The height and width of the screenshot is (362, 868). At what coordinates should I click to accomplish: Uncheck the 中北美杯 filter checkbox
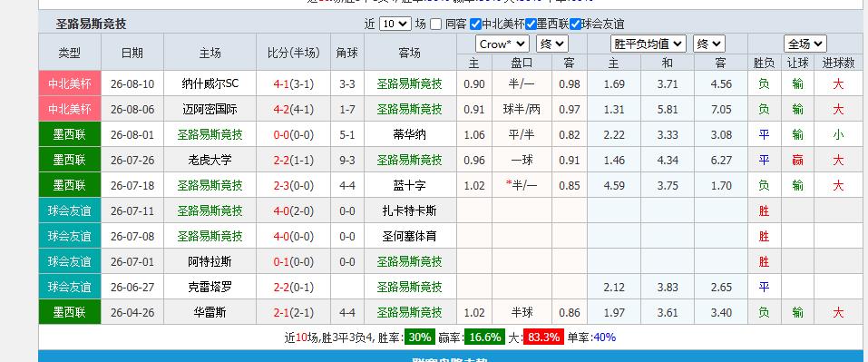point(475,24)
